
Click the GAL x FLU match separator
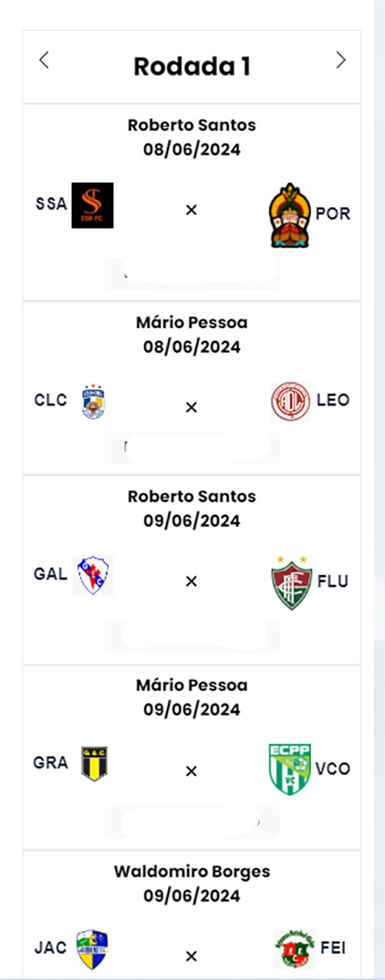click(192, 581)
